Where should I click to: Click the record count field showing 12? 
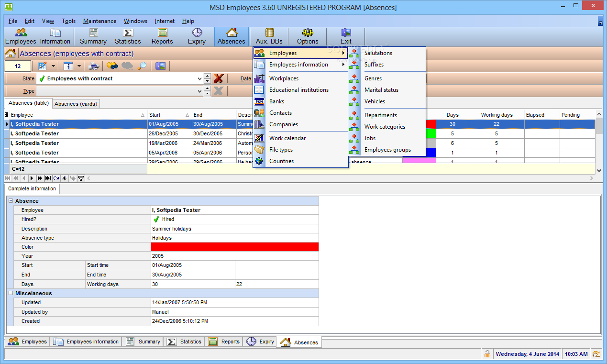click(x=18, y=66)
